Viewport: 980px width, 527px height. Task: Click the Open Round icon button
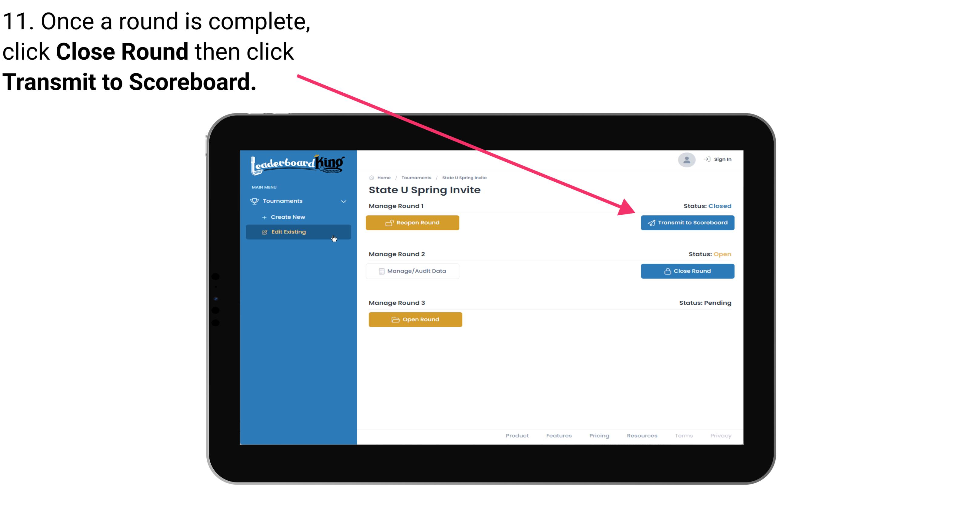415,319
